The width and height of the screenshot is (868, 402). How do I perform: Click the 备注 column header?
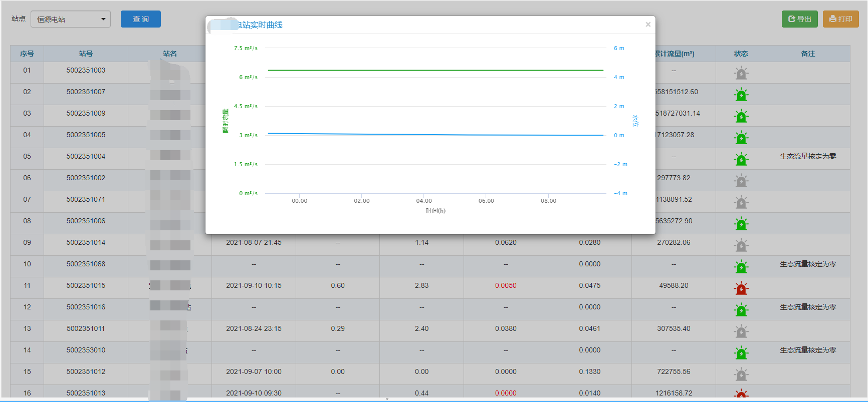coord(808,54)
